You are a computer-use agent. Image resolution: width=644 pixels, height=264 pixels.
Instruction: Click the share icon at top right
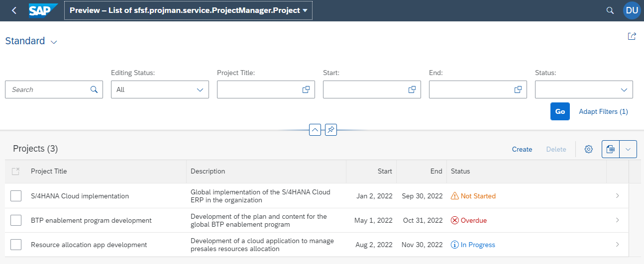pyautogui.click(x=632, y=36)
